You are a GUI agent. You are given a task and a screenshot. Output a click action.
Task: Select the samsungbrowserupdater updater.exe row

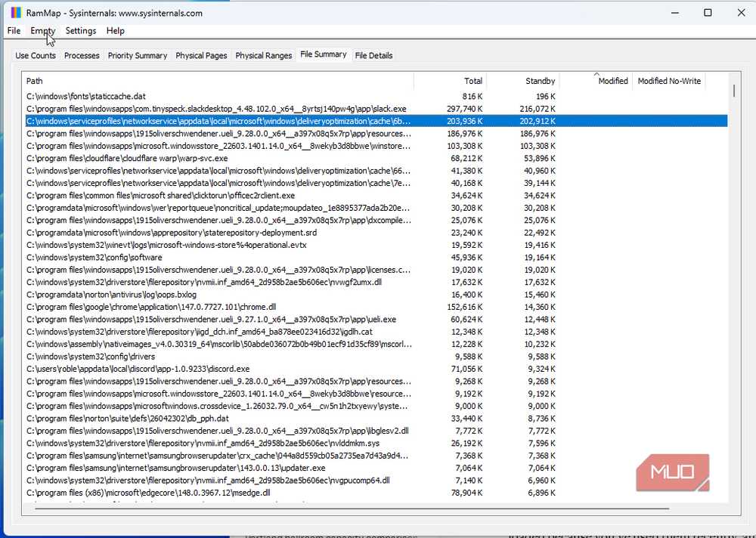click(x=376, y=468)
